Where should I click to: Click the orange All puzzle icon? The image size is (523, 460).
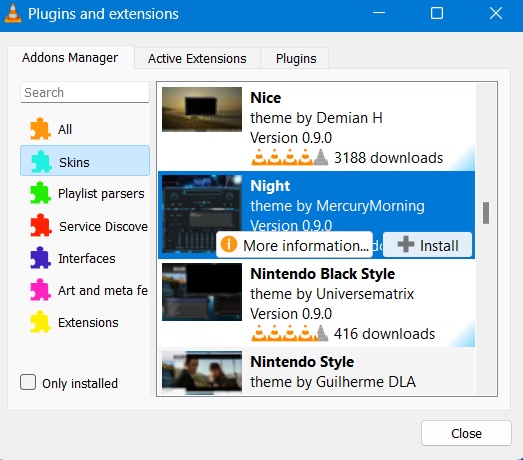coord(40,129)
